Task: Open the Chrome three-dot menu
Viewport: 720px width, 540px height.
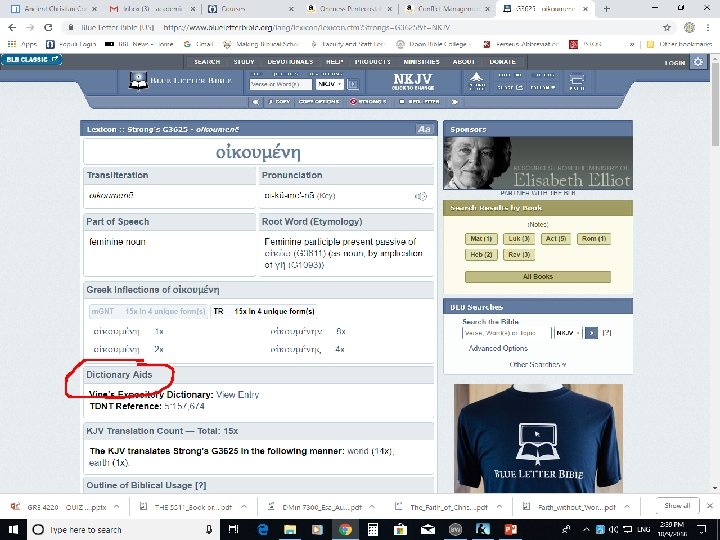Action: point(708,28)
